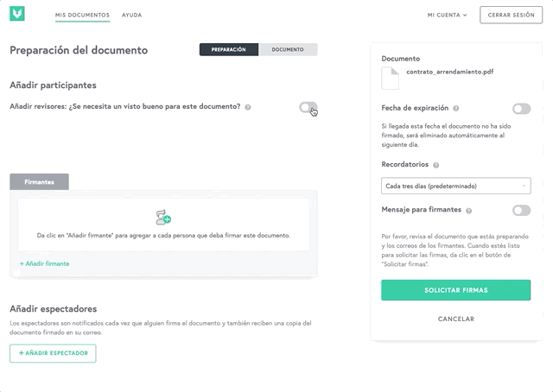Click the Solicitar Firmas button
Viewport: 553px width, 392px height.
(455, 290)
